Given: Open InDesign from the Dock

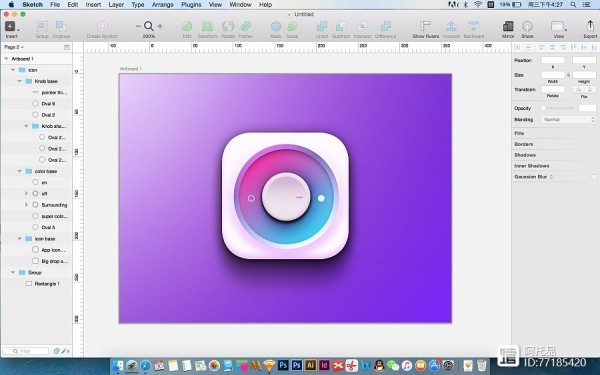Looking at the screenshot, I should [324, 365].
